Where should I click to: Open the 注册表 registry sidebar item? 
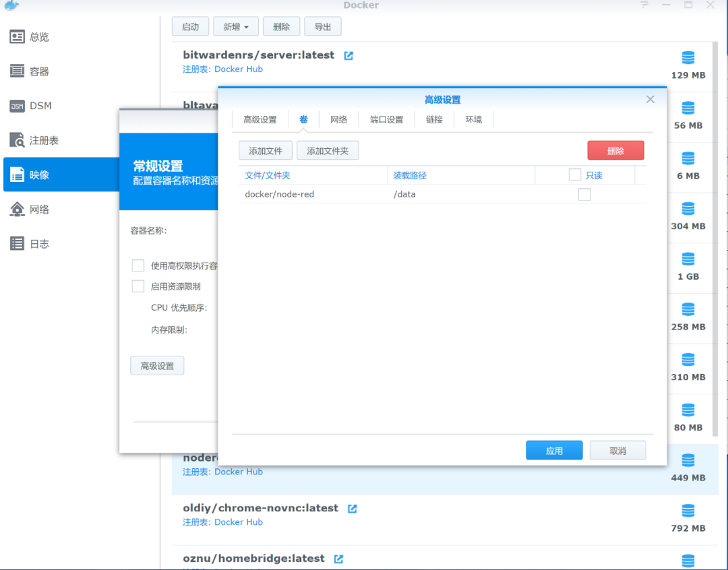[61, 140]
